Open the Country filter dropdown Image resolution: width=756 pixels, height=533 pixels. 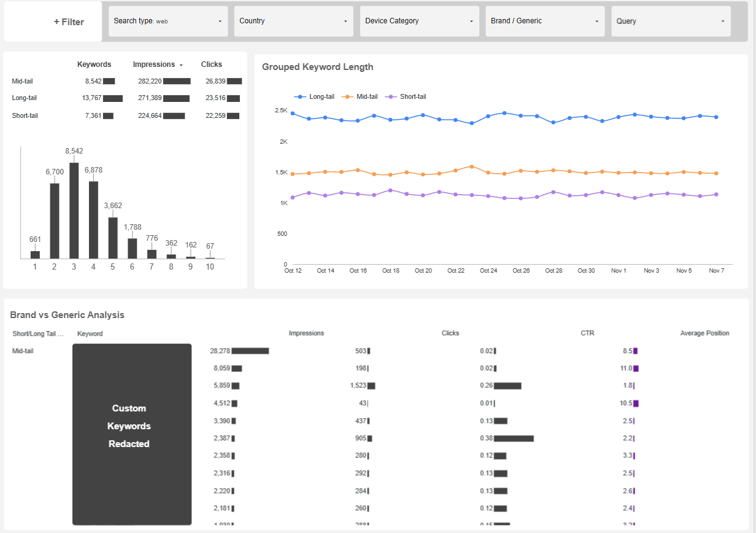pos(293,21)
